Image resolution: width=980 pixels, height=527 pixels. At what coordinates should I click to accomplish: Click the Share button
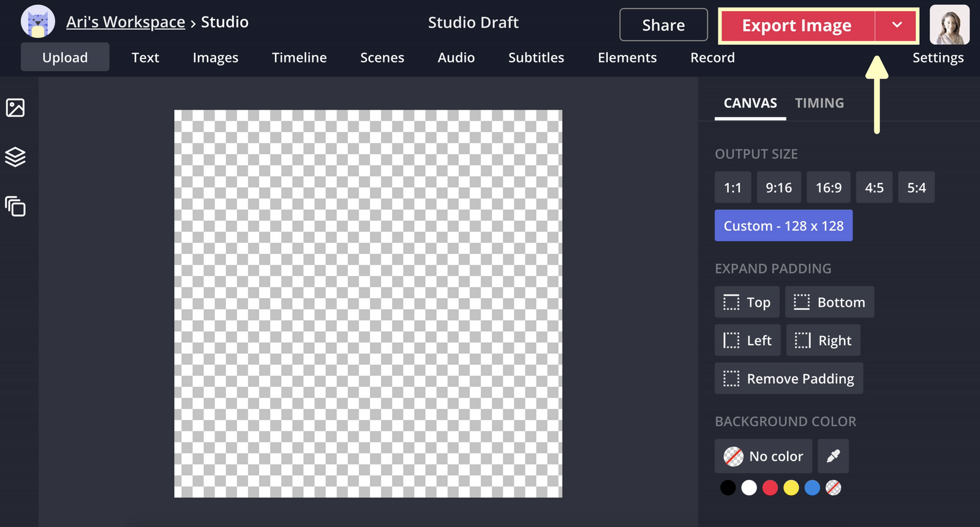663,25
